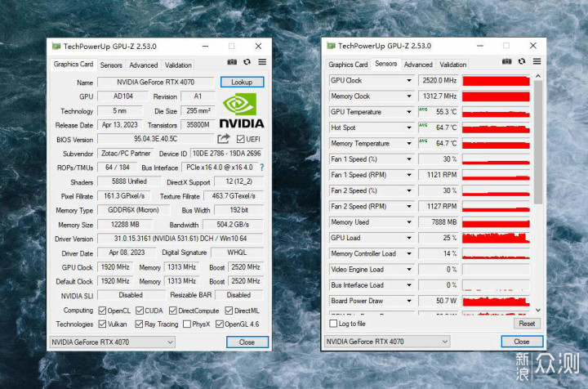The width and height of the screenshot is (588, 389).
Task: Click screenshot camera icon in left GPU-Z window
Action: click(x=232, y=62)
